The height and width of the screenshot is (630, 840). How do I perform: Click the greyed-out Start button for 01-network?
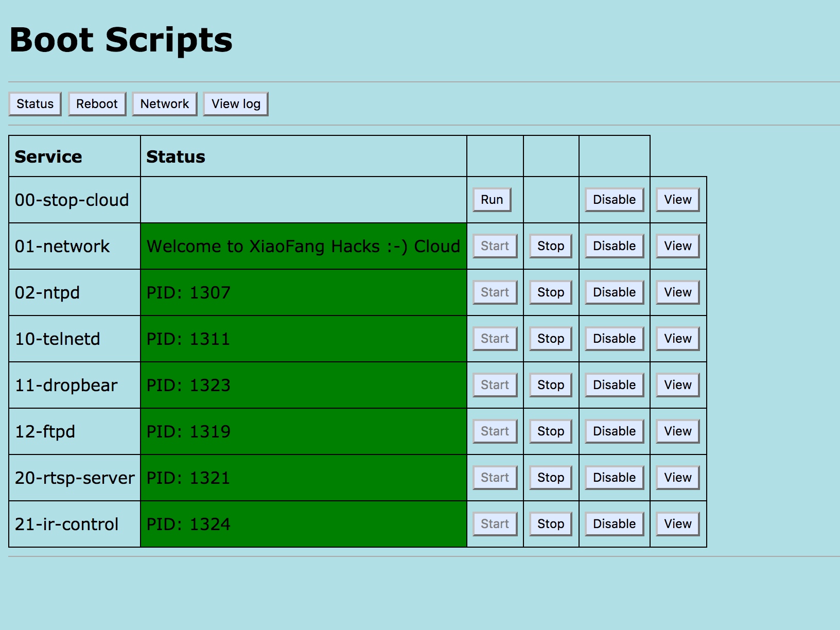(495, 246)
